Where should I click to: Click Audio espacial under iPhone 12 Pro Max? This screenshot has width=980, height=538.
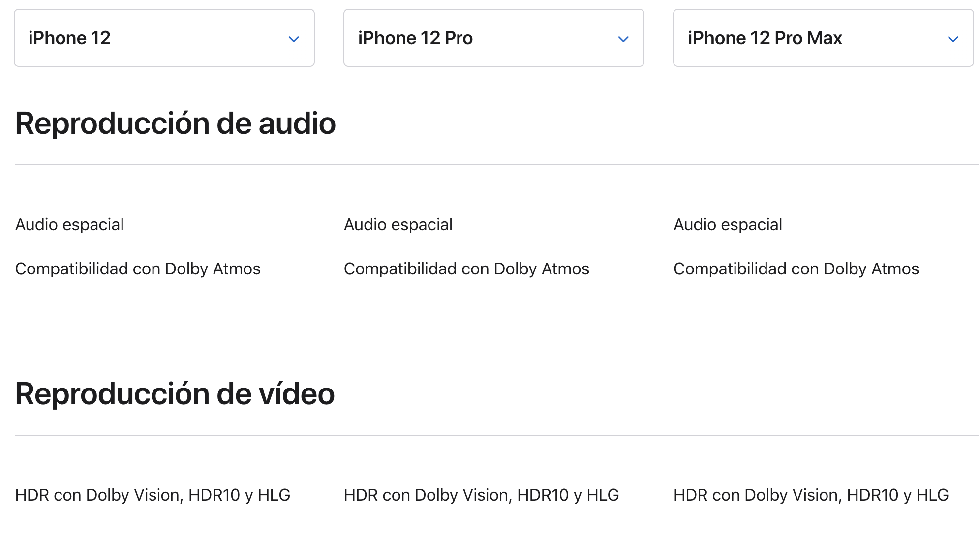[x=728, y=224]
